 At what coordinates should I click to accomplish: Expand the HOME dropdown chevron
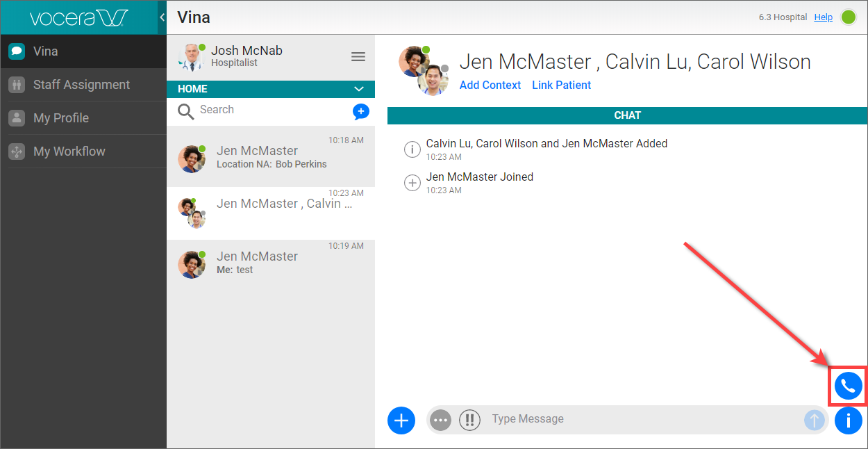click(359, 89)
